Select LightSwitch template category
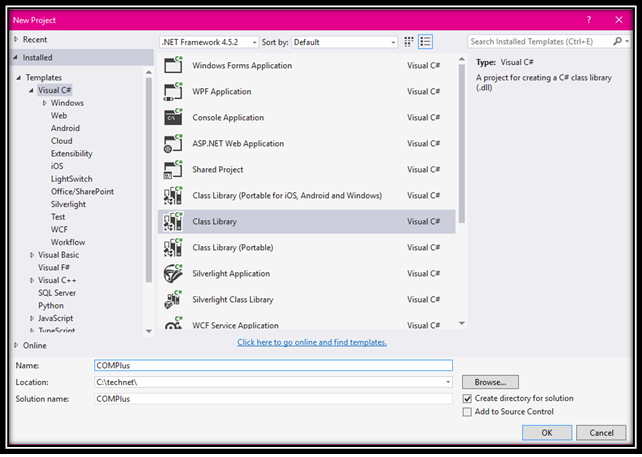 pos(71,179)
